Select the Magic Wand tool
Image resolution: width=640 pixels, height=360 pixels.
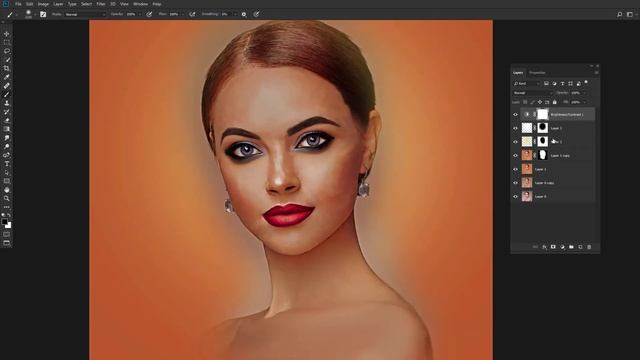[7, 60]
